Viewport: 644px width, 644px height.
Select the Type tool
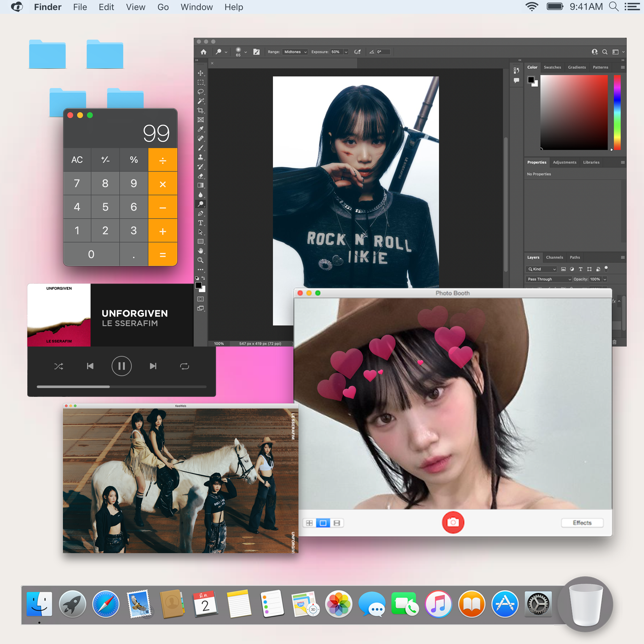point(200,223)
